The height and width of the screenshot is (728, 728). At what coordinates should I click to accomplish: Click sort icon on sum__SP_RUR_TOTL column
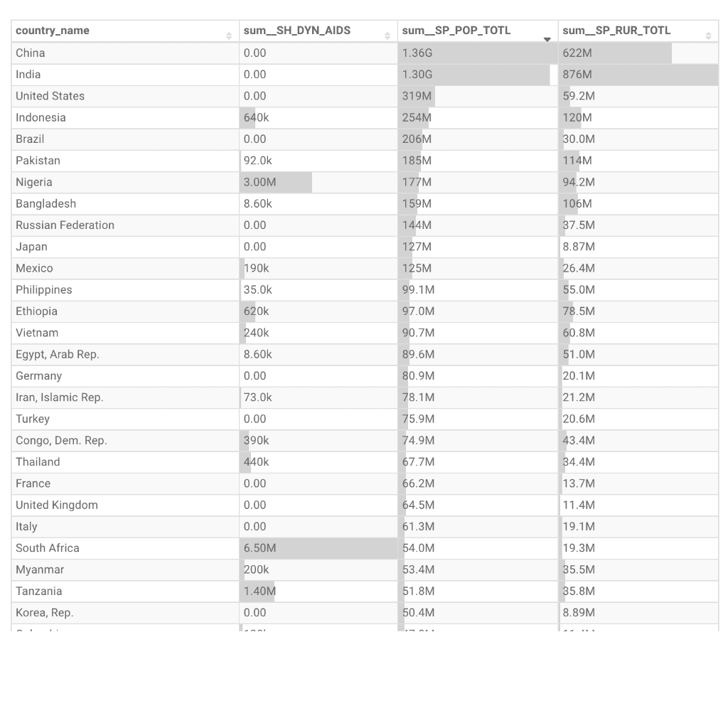coord(709,36)
